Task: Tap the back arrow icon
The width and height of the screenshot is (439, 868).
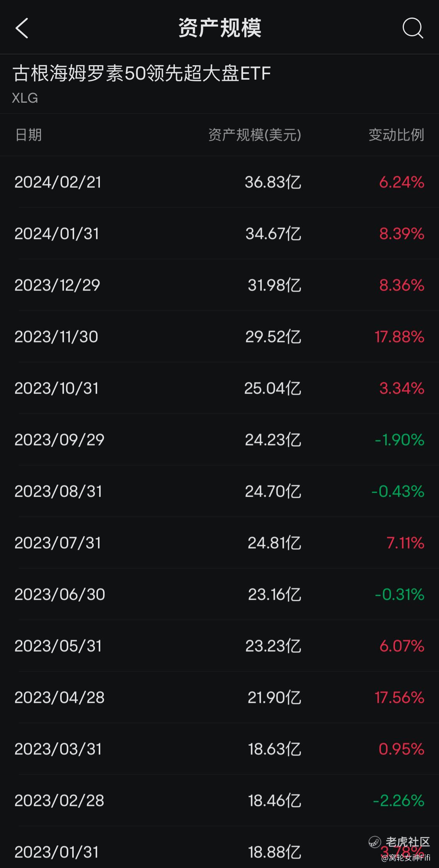Action: [22, 28]
